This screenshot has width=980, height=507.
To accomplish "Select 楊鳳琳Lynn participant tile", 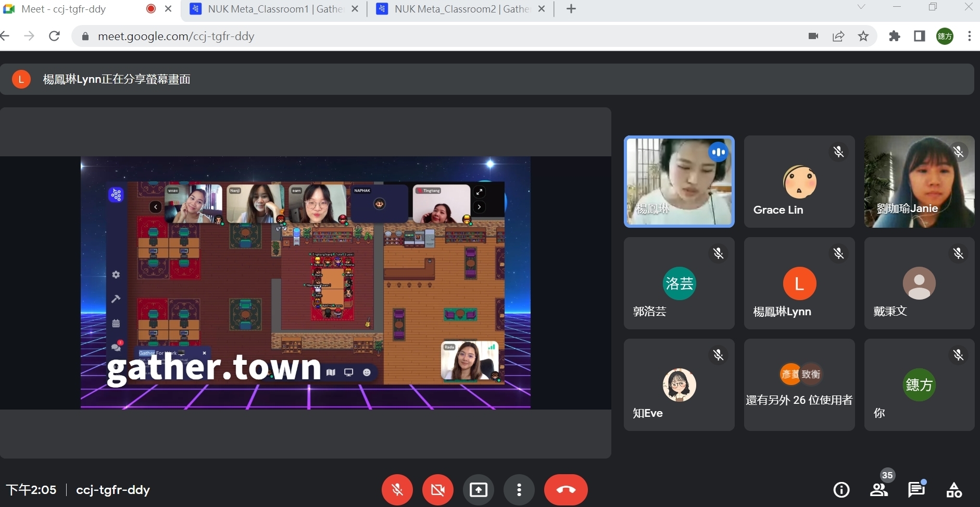I will point(799,283).
